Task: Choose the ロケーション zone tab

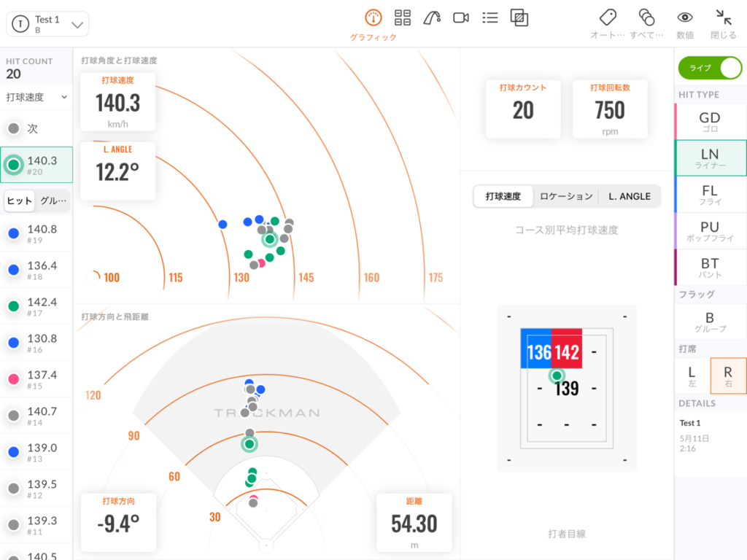Action: point(566,196)
